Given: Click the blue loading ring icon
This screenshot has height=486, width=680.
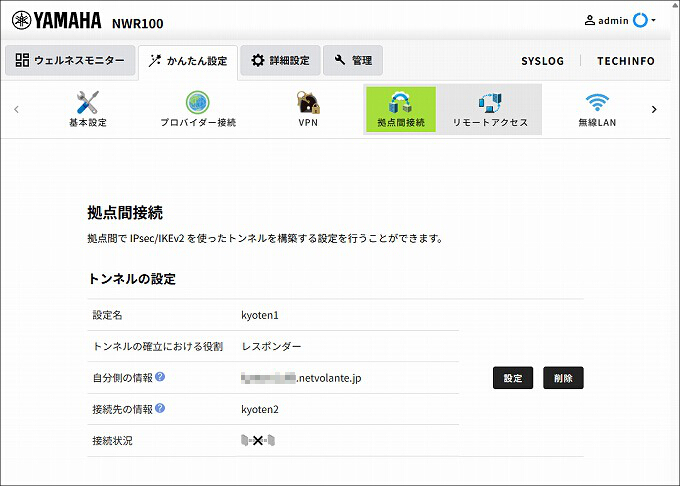Looking at the screenshot, I should [x=640, y=20].
